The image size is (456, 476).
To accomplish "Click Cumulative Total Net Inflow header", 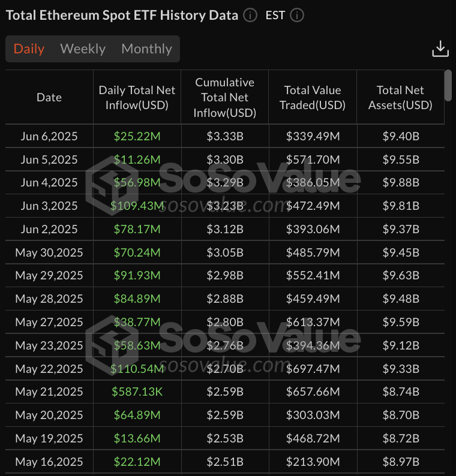I will click(225, 98).
